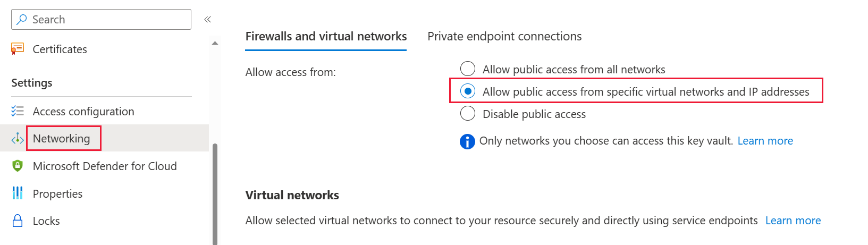Click the Networking icon in sidebar
Viewport: 868px width, 245px height.
(18, 139)
